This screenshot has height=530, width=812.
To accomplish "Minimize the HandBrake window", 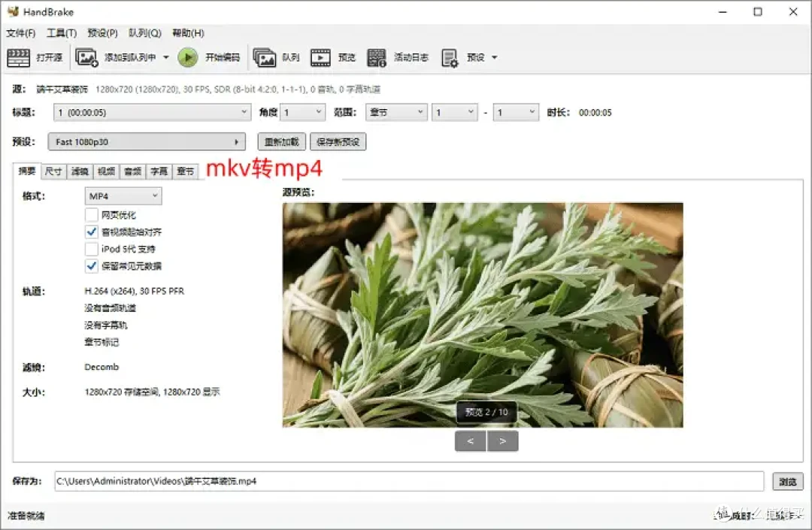I will coord(723,11).
